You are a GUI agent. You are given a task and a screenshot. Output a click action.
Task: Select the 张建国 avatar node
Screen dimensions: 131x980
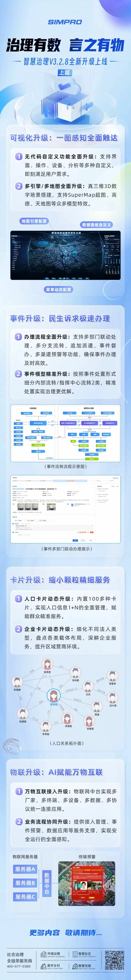click(x=23, y=713)
